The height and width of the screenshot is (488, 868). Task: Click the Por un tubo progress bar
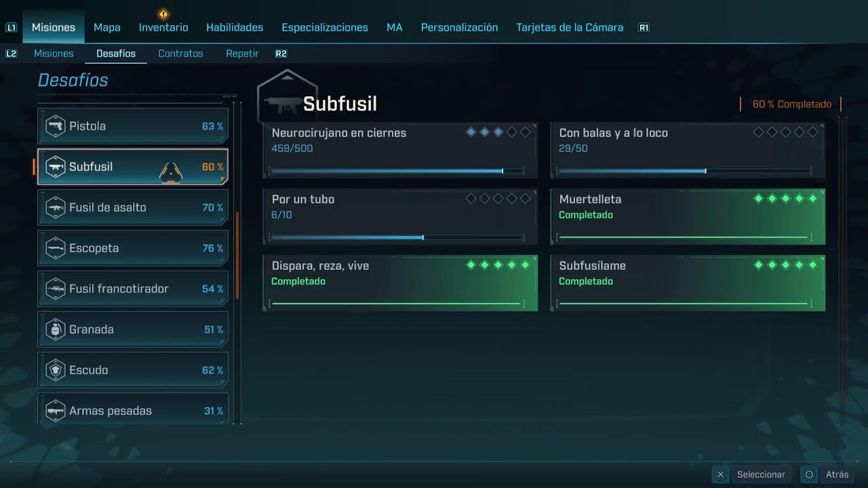tap(397, 237)
